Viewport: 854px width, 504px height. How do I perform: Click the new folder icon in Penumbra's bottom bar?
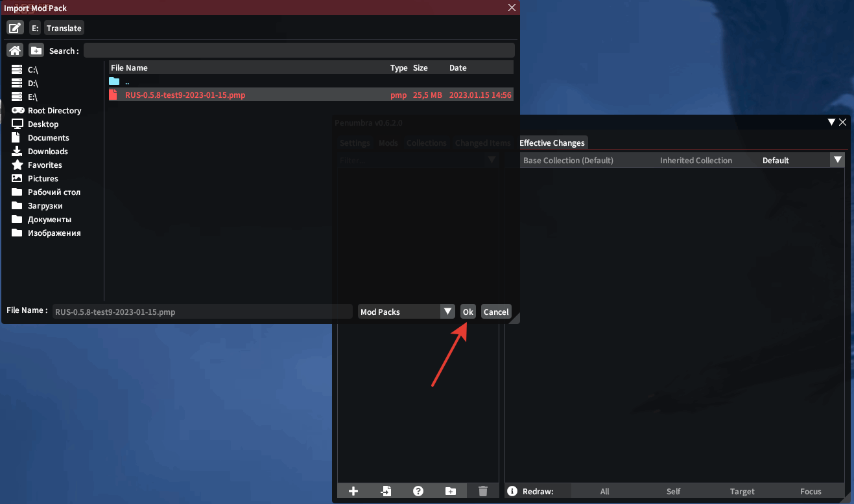[451, 491]
